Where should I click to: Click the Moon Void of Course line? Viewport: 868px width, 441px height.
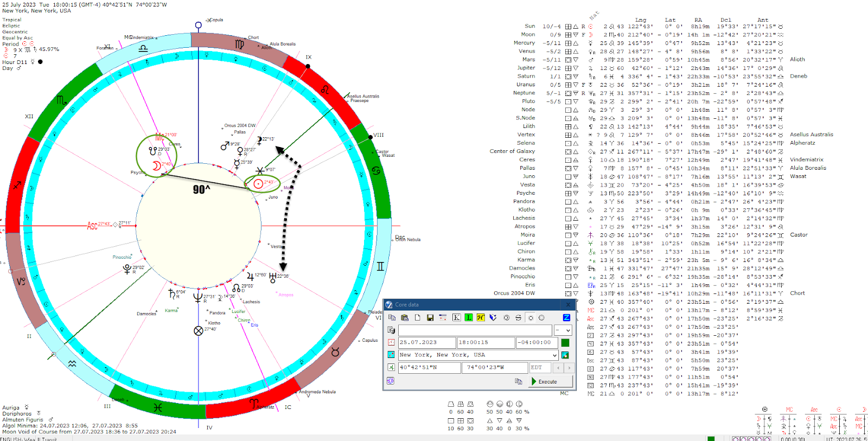tap(89, 432)
